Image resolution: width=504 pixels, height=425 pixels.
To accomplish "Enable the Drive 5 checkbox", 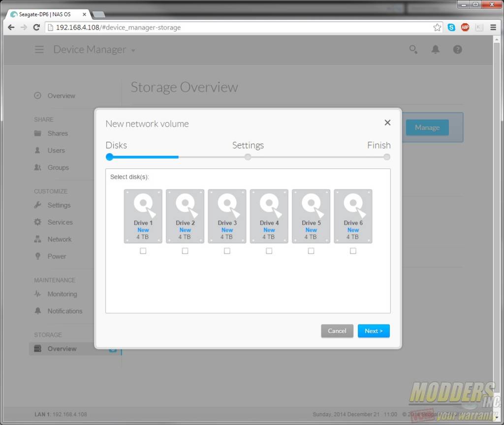I will tap(311, 251).
